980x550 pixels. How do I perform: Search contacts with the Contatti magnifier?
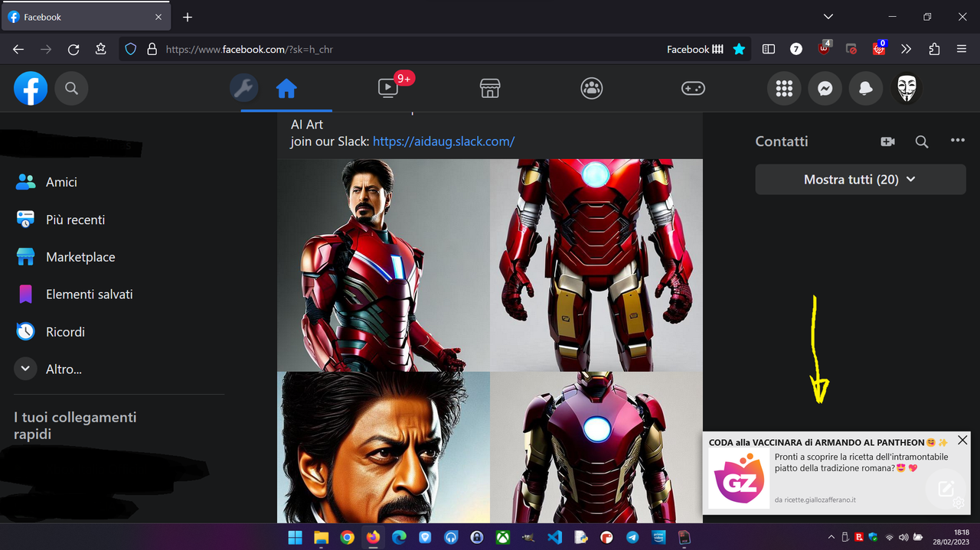tap(922, 142)
